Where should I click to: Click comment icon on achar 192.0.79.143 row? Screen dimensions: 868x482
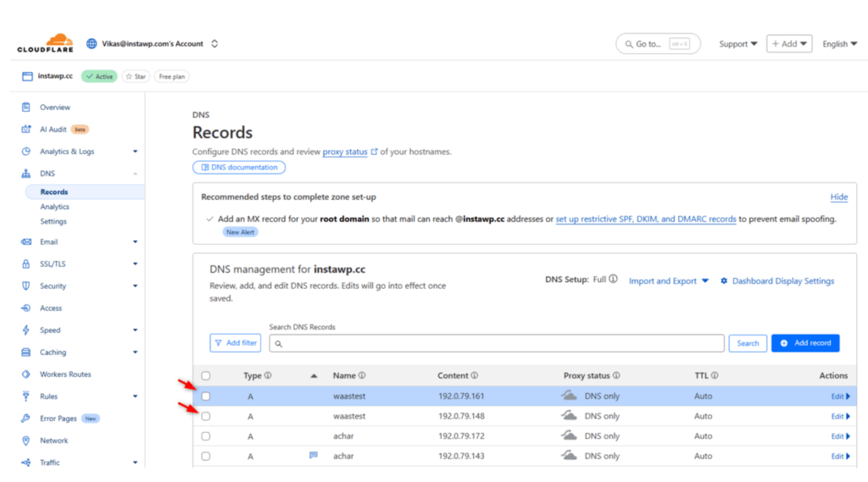pyautogui.click(x=314, y=456)
